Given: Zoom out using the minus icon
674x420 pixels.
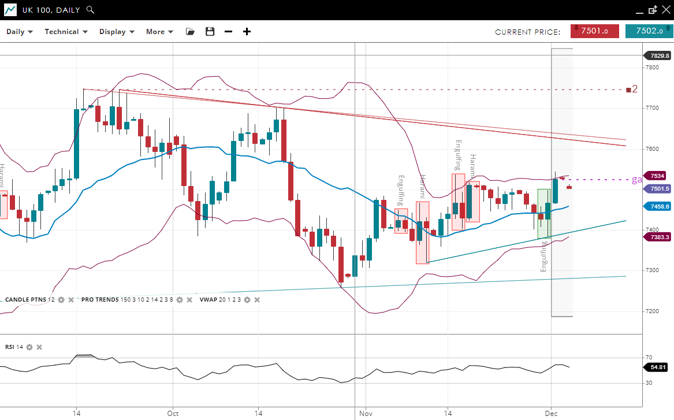Looking at the screenshot, I should pos(228,32).
